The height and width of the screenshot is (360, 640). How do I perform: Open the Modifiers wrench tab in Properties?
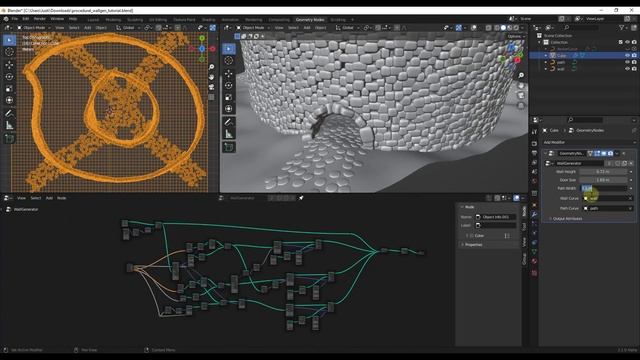534,214
